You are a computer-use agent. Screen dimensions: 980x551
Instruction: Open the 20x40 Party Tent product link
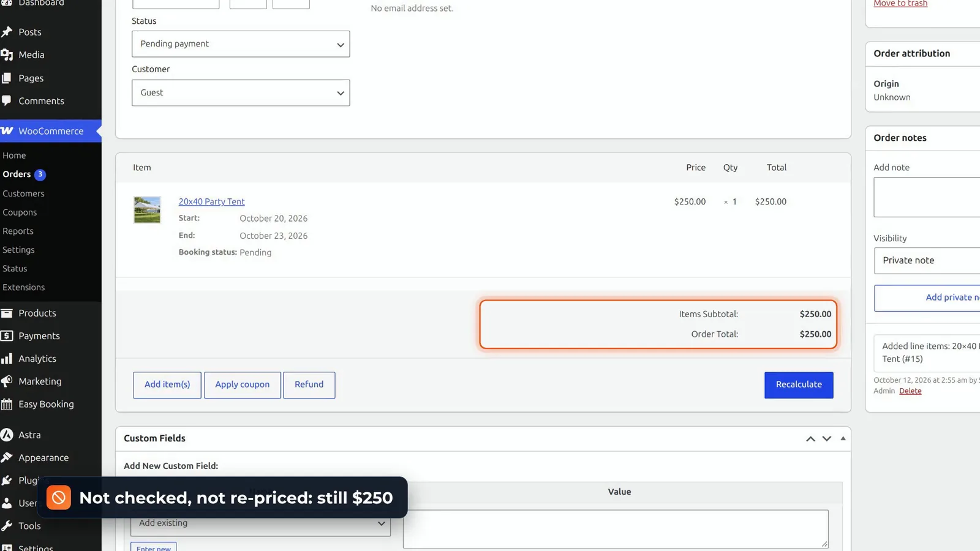211,201
